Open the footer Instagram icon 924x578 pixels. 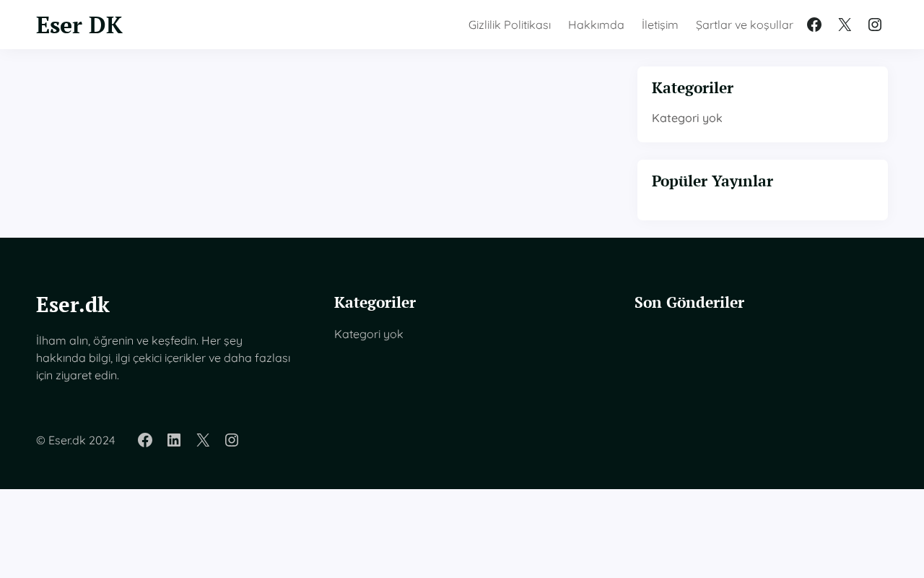click(x=232, y=440)
